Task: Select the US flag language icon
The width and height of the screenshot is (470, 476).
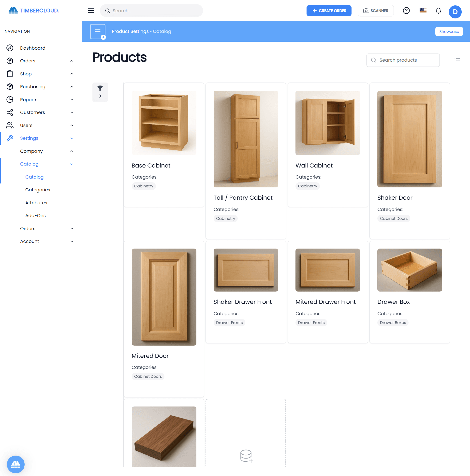Action: click(x=423, y=11)
